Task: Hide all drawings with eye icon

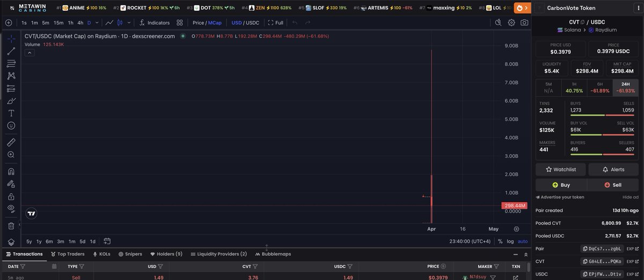Action: pos(11,209)
